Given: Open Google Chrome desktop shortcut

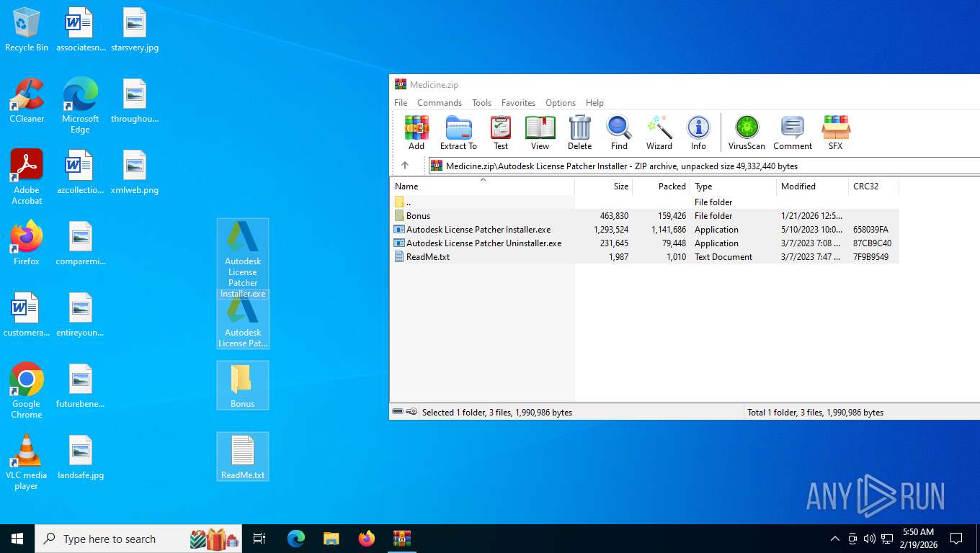Looking at the screenshot, I should [x=27, y=391].
